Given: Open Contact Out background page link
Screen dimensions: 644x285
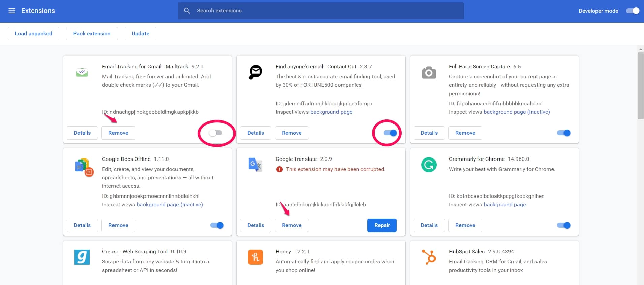Looking at the screenshot, I should pyautogui.click(x=331, y=112).
